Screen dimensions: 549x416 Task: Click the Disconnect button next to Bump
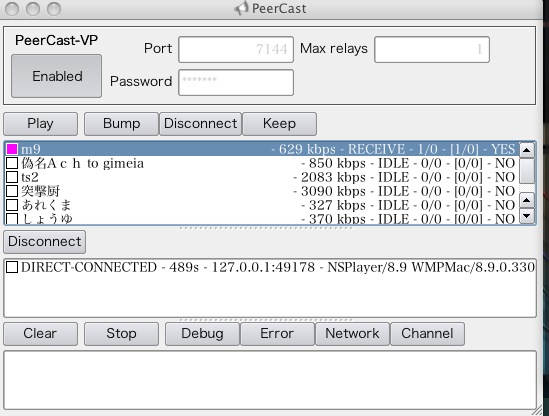[201, 124]
